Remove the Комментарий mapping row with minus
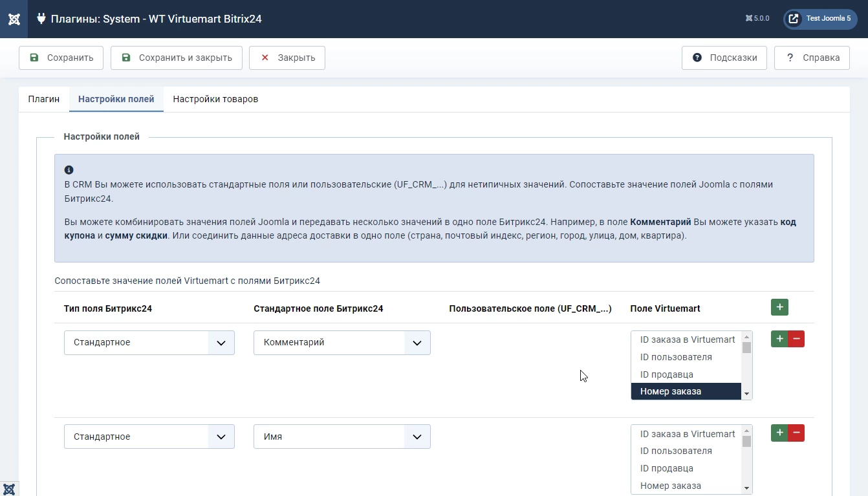Image resolution: width=868 pixels, height=496 pixels. (x=796, y=339)
